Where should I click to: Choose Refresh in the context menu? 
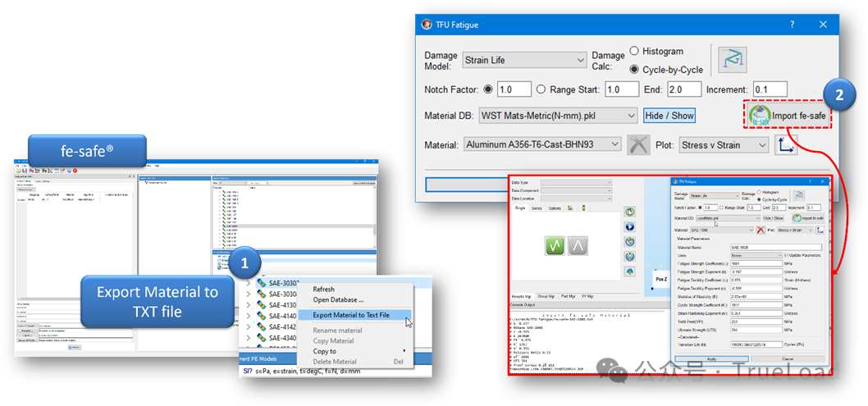click(355, 290)
